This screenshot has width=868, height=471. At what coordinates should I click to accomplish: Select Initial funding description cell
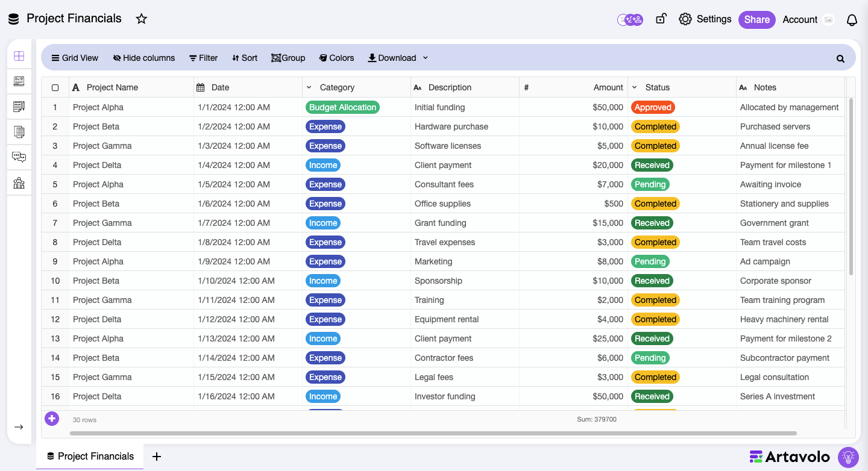(465, 107)
